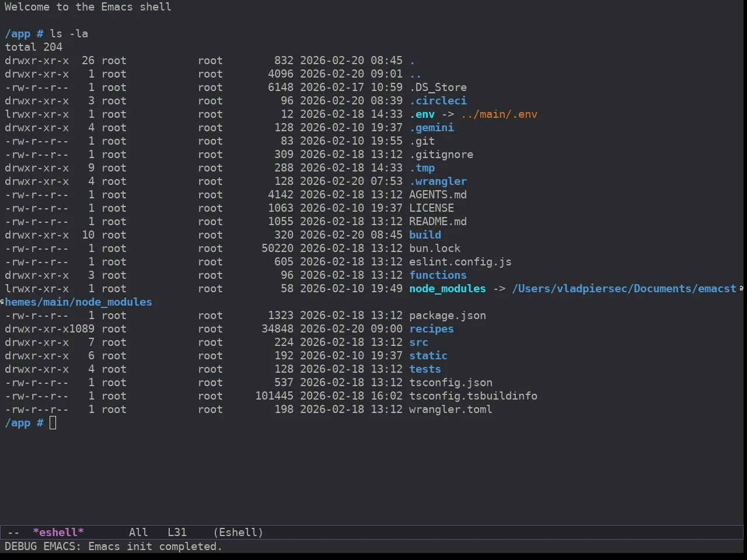This screenshot has height=560, width=747.
Task: Select the README.md file name
Action: pos(438,222)
